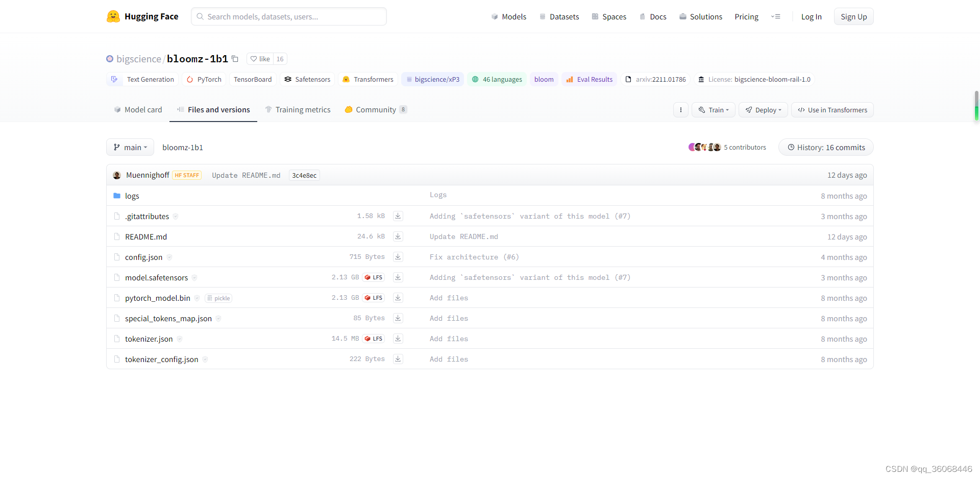Click the safe-scan icon next to model.safetensors
980x478 pixels.
[x=194, y=278]
